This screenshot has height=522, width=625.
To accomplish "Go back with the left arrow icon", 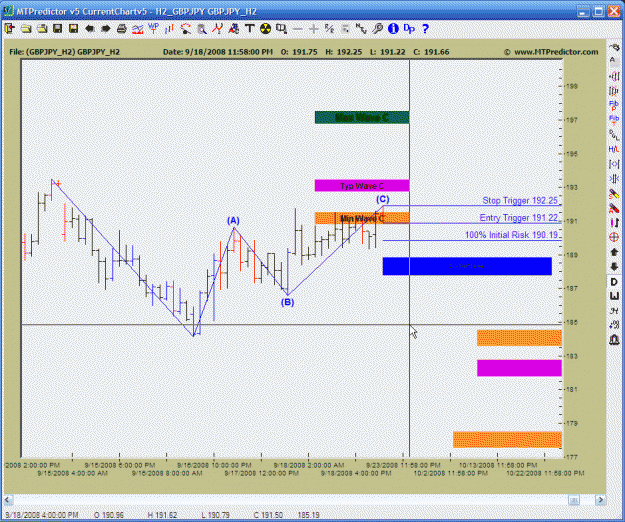I will point(90,29).
